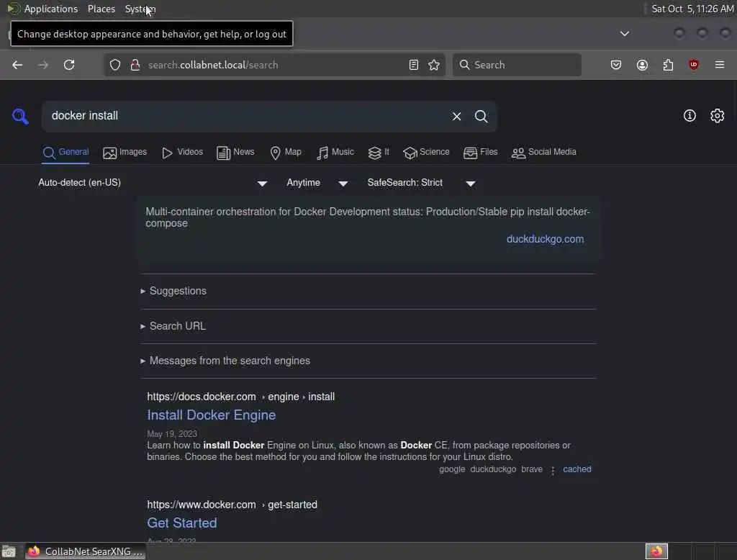Switch to the Images category tab
Image resolution: width=737 pixels, height=560 pixels.
click(x=125, y=153)
